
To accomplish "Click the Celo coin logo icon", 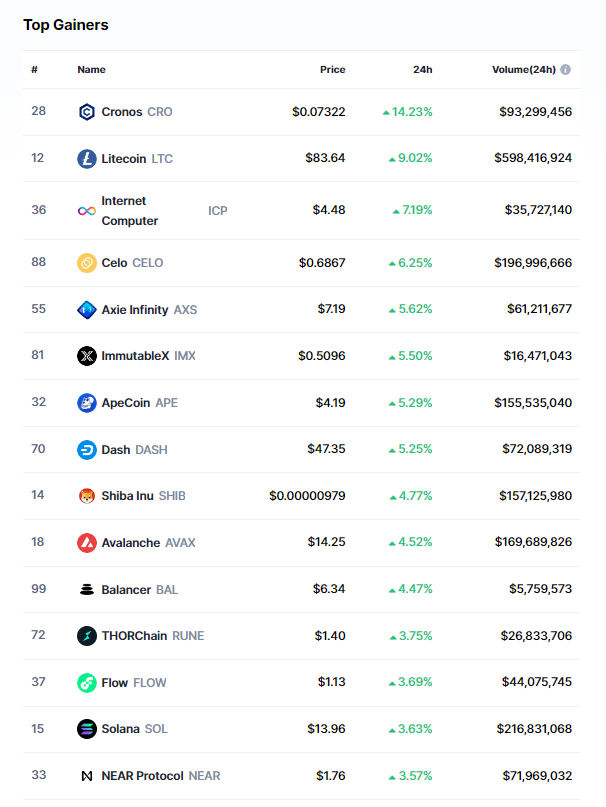I will click(87, 263).
